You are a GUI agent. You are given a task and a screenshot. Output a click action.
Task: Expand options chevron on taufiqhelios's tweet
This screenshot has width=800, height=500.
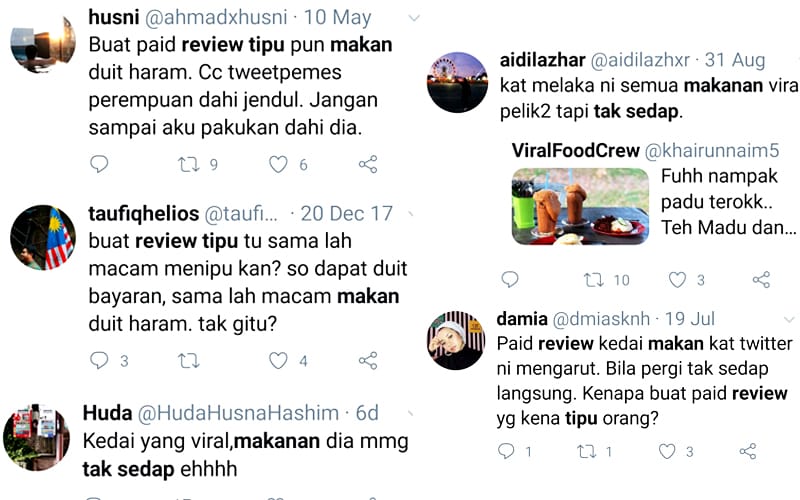tap(410, 214)
